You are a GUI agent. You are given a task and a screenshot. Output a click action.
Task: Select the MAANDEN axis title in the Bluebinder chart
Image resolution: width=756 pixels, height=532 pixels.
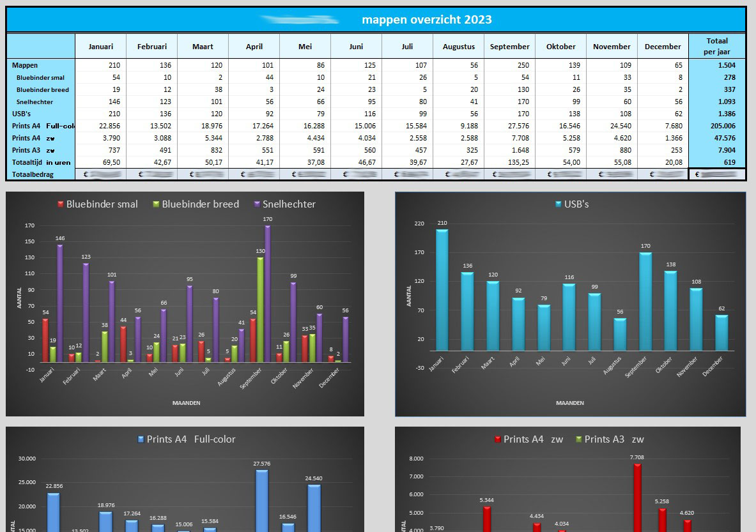click(x=186, y=403)
